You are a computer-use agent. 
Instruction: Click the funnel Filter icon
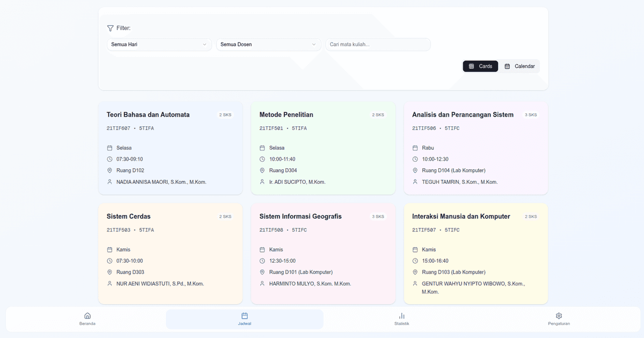coord(110,28)
